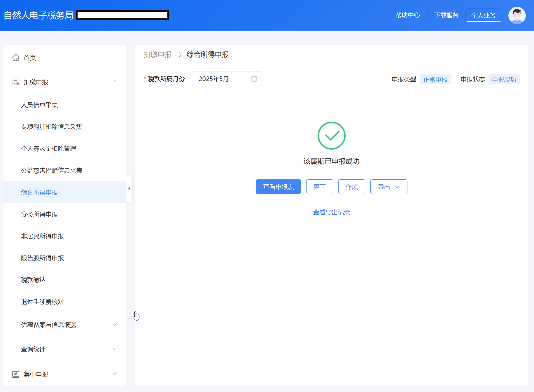Open 税款缴纳 menu item
The image size is (534, 392).
[x=33, y=280]
